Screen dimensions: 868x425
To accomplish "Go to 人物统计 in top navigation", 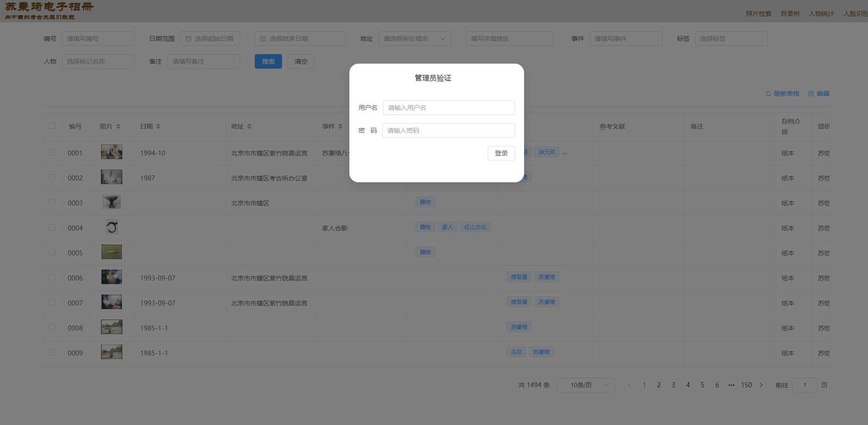I will tap(821, 14).
